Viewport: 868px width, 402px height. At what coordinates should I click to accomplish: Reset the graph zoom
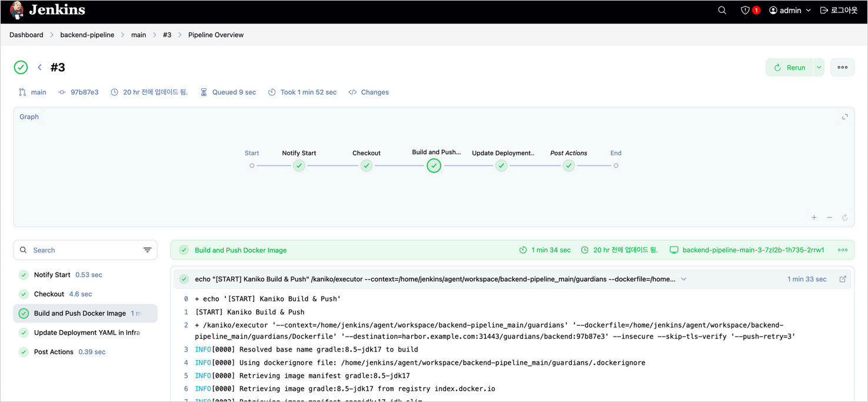click(845, 218)
